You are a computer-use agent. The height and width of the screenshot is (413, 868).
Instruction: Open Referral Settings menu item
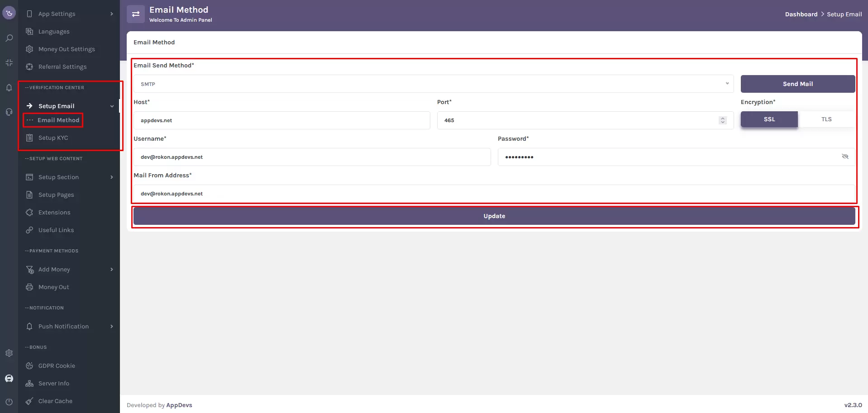(62, 66)
